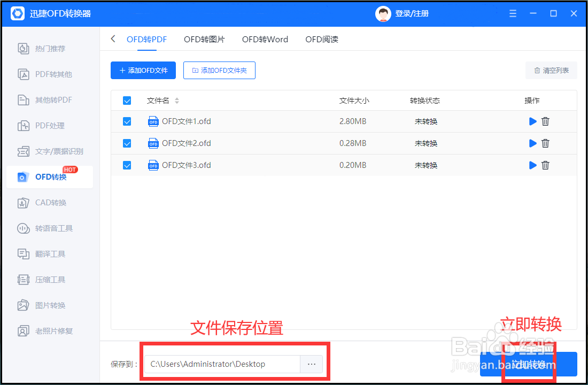Click the 添加OFD文件 button

tap(143, 70)
